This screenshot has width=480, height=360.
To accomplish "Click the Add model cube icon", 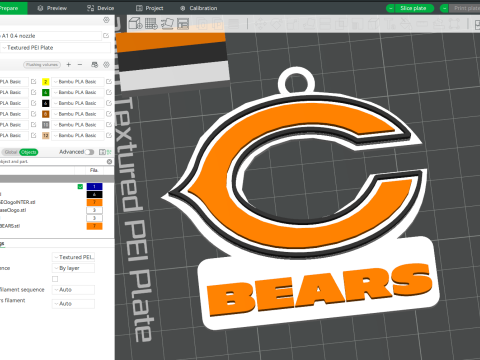I will pos(135,23).
